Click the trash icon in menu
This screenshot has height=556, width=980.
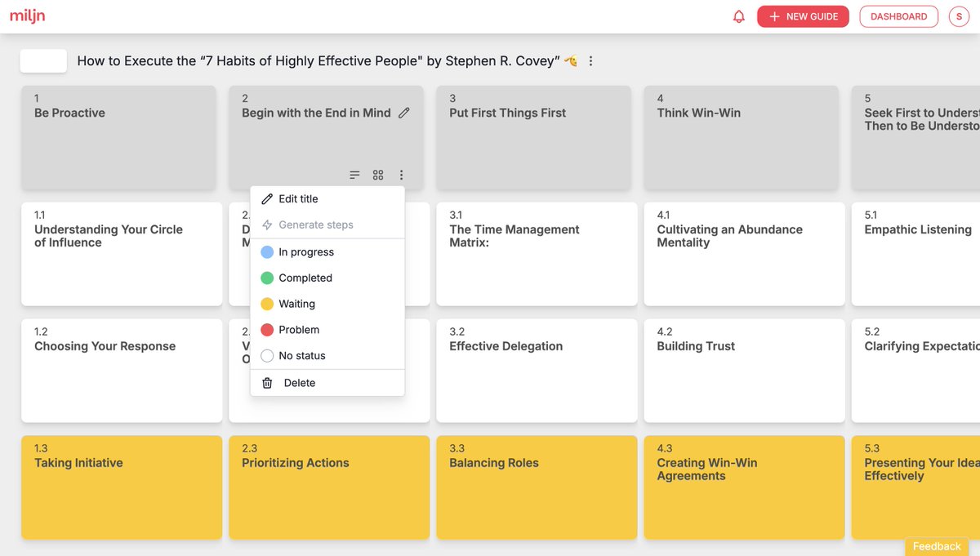pos(267,383)
